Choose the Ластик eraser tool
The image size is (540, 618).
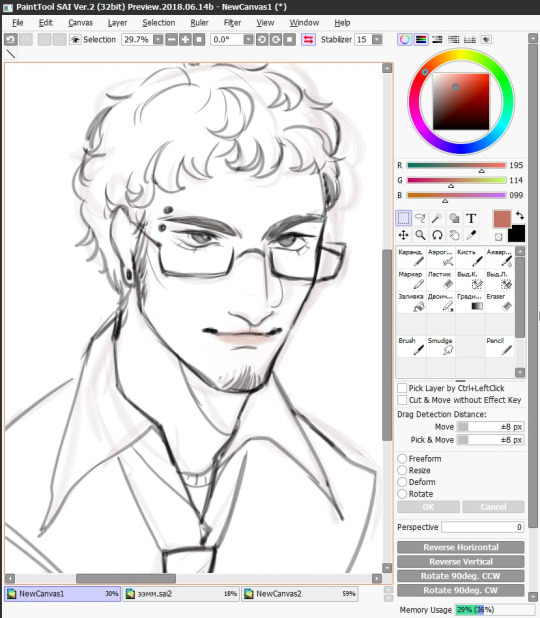[441, 279]
